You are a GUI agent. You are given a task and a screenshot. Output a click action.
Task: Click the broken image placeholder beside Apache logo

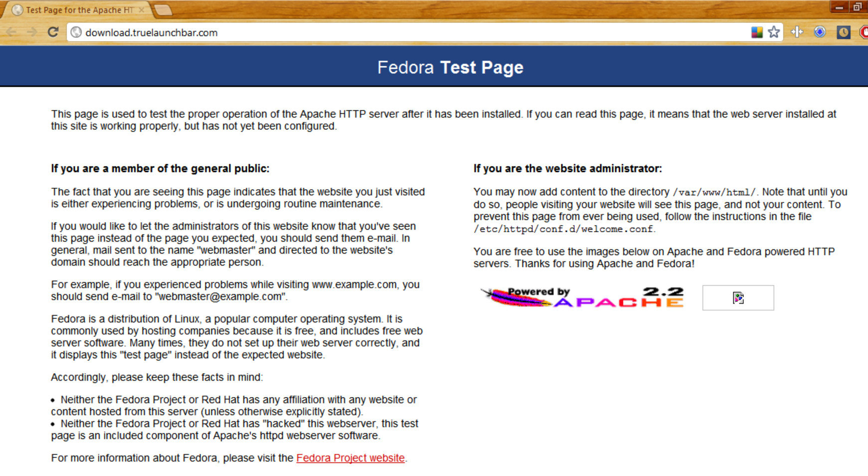point(738,298)
